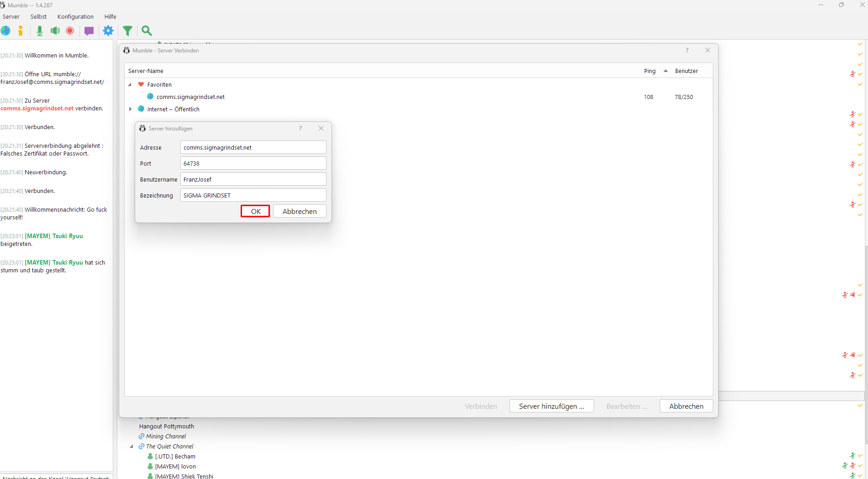Click the Server hinzufügen ... button
Image resolution: width=868 pixels, height=479 pixels.
coord(552,406)
